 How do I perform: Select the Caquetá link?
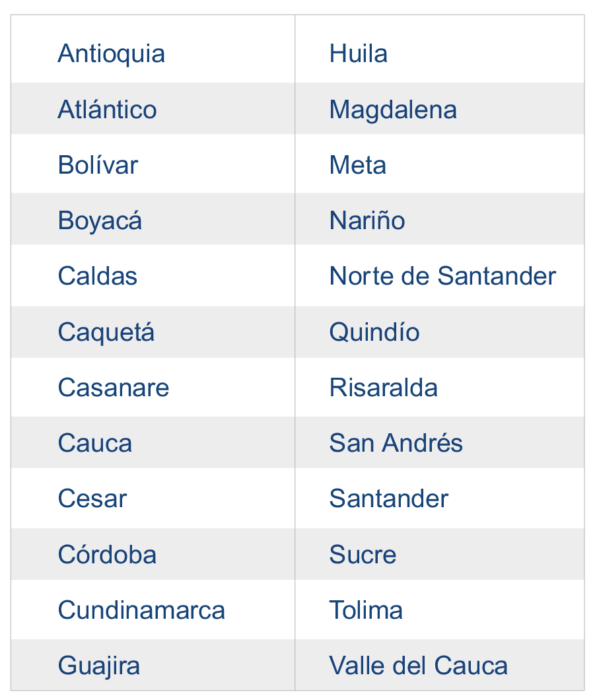coord(106,332)
